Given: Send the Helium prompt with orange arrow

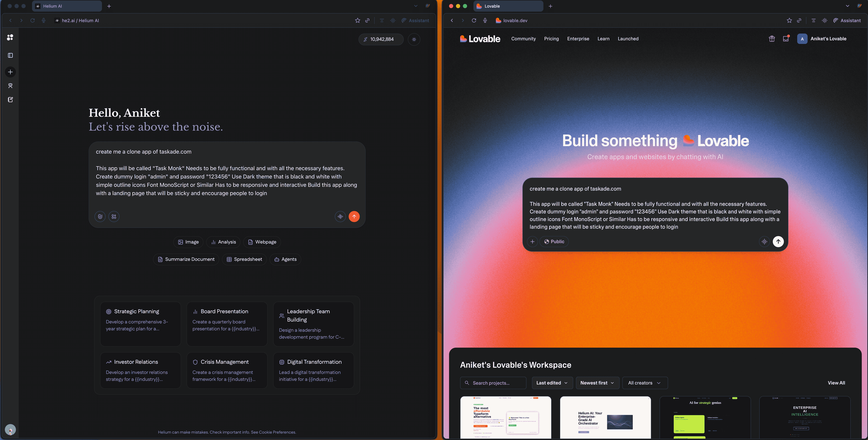Looking at the screenshot, I should click(x=354, y=217).
